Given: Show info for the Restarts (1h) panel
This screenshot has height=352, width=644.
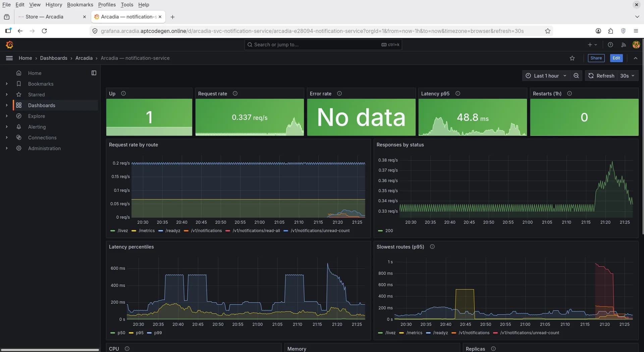Looking at the screenshot, I should click(x=570, y=94).
